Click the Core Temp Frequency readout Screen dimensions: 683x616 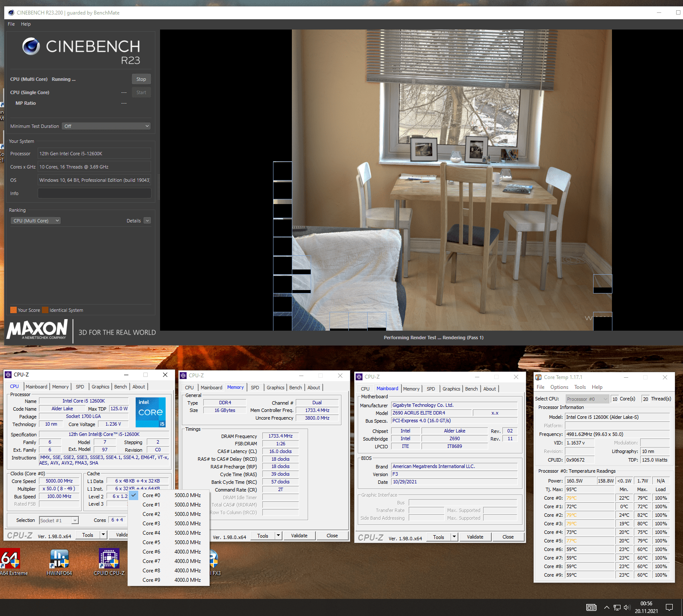coord(617,434)
